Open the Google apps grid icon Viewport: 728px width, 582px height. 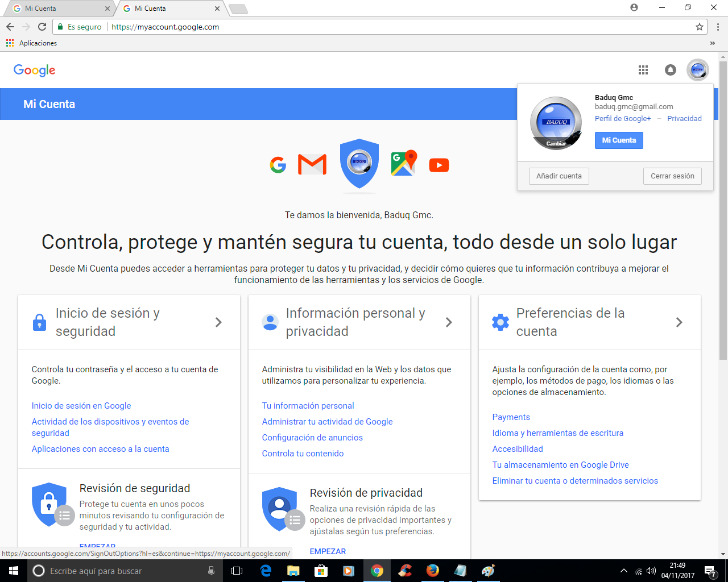(x=643, y=70)
